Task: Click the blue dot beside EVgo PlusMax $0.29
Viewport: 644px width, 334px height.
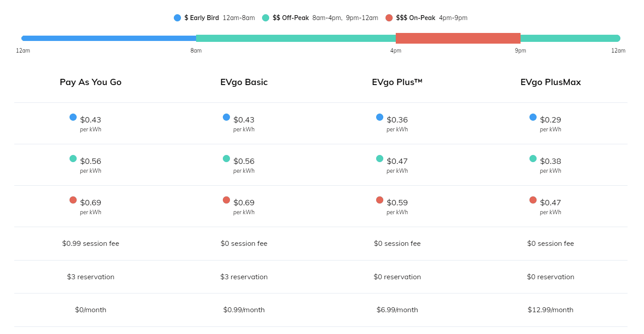Action: point(533,117)
